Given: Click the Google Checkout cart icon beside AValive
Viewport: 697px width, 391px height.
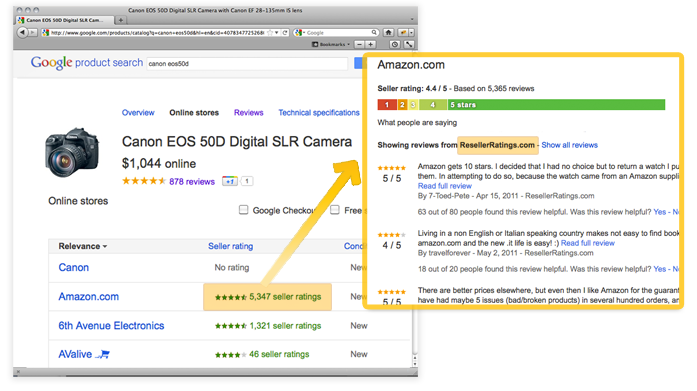Looking at the screenshot, I should click(104, 354).
